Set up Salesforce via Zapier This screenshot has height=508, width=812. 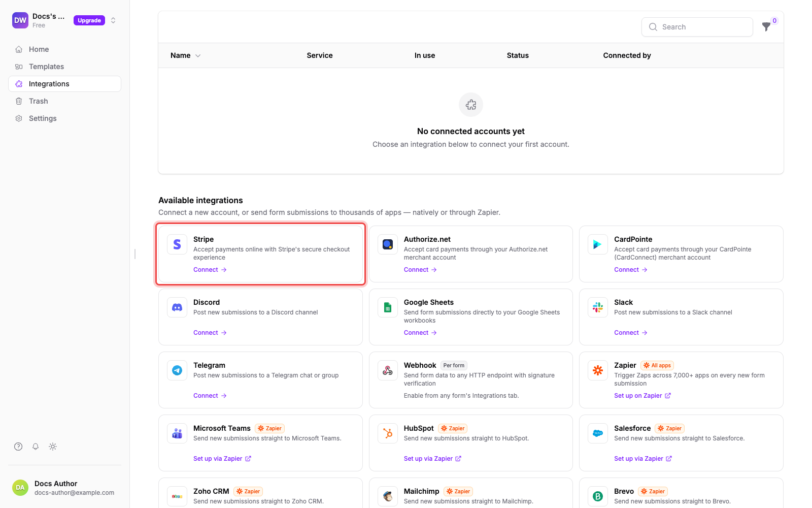[643, 459]
